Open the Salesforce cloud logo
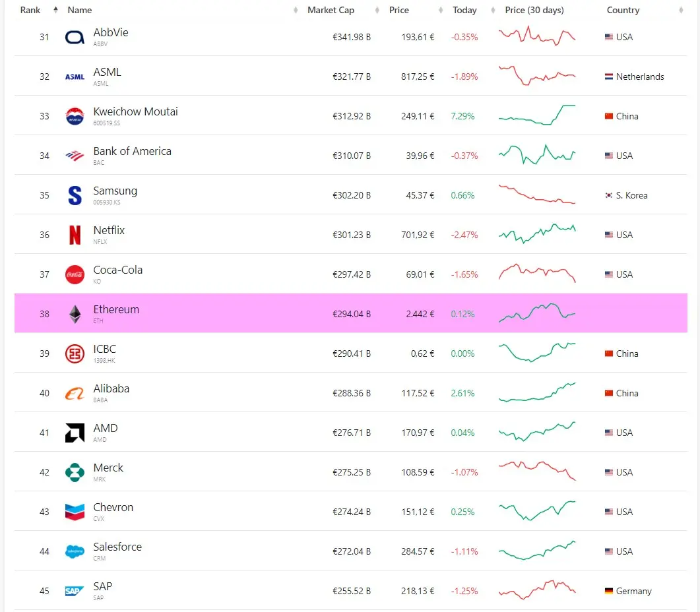This screenshot has height=612, width=700. click(x=75, y=552)
